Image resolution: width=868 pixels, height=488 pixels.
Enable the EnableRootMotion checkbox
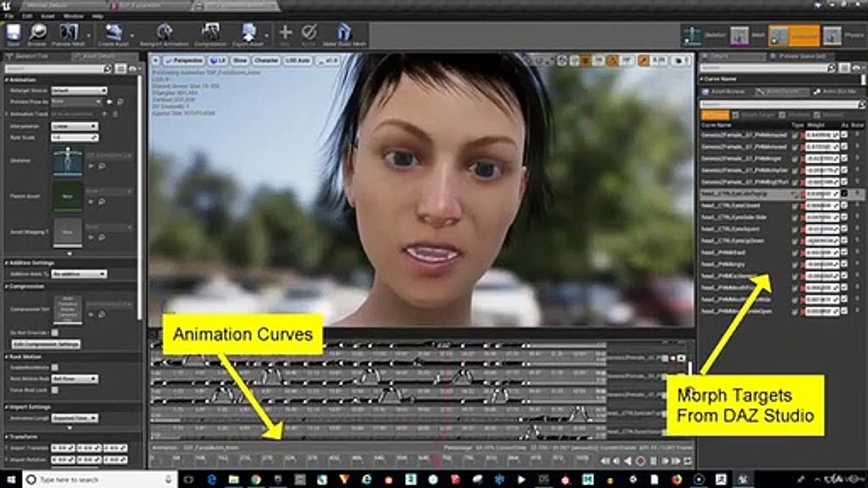pyautogui.click(x=55, y=367)
